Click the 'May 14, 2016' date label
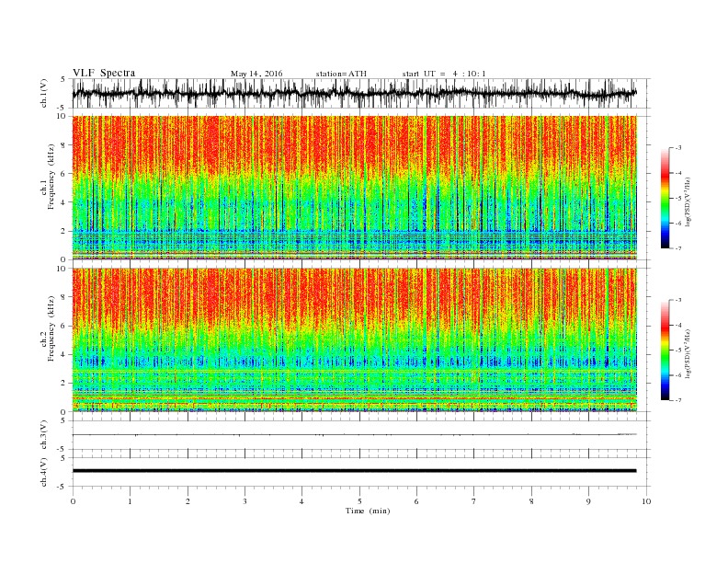The image size is (728, 563). tap(256, 74)
